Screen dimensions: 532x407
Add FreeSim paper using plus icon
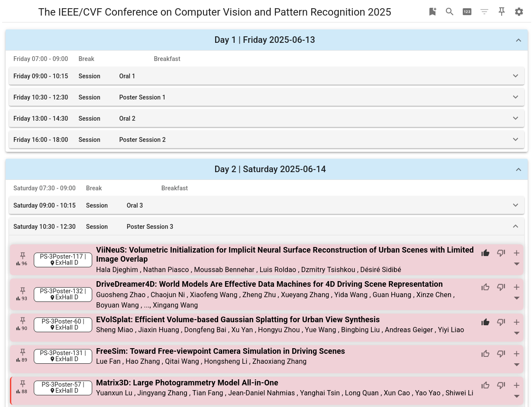point(516,354)
